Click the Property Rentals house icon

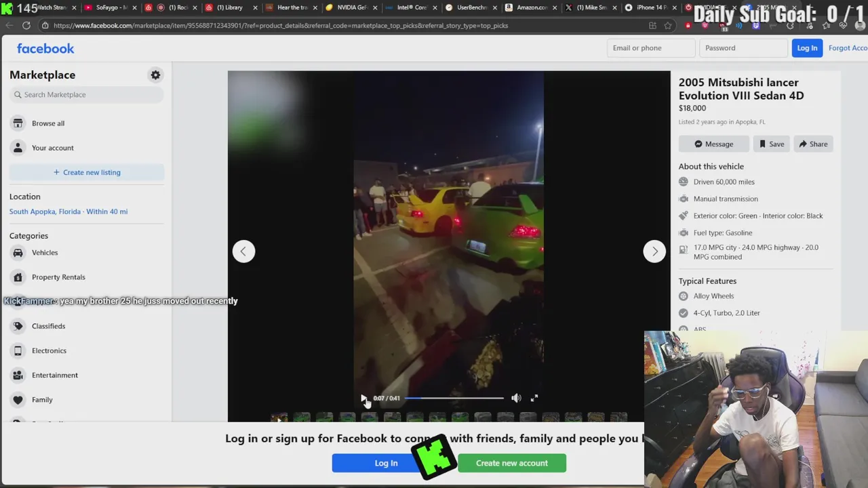[x=18, y=277]
